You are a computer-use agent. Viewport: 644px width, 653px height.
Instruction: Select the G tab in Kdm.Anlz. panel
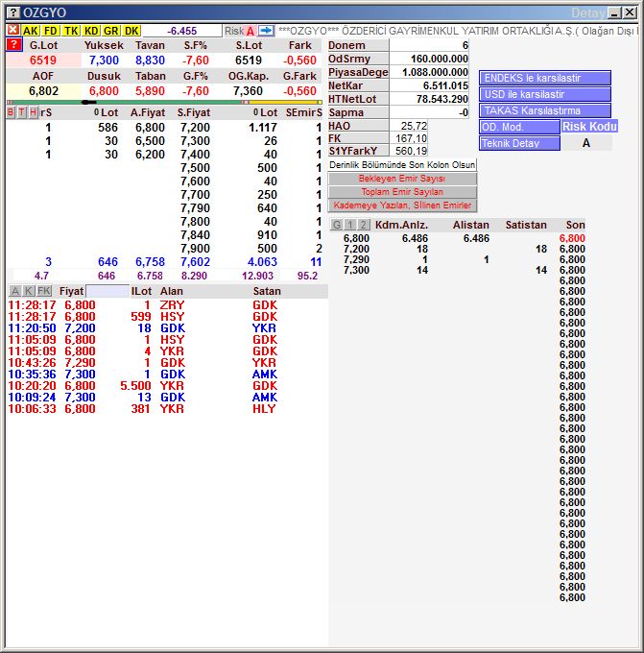337,225
